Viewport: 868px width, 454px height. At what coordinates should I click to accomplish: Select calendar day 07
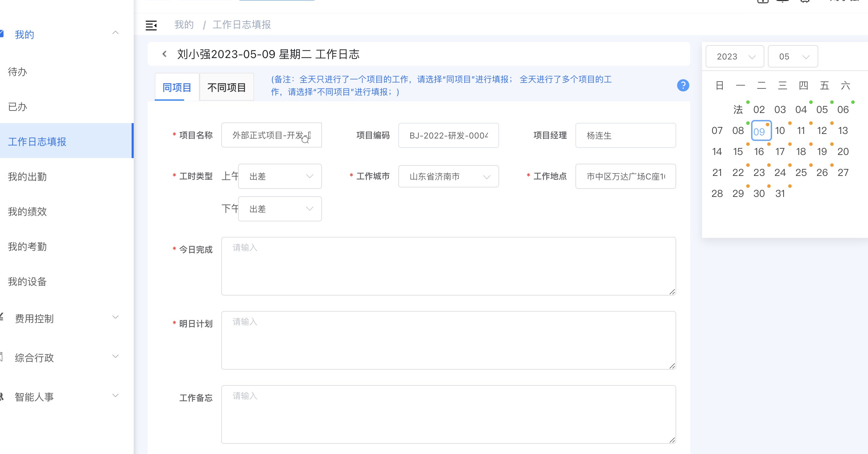pos(717,130)
